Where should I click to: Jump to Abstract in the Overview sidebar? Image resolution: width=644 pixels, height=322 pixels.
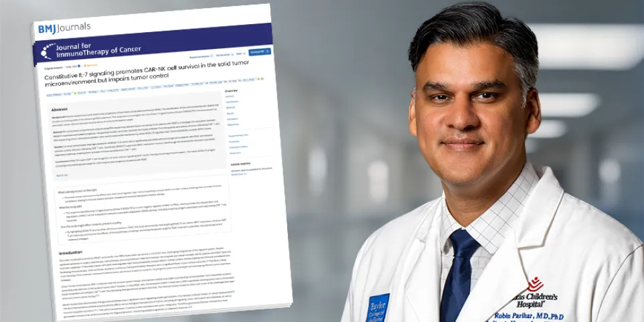tap(229, 96)
